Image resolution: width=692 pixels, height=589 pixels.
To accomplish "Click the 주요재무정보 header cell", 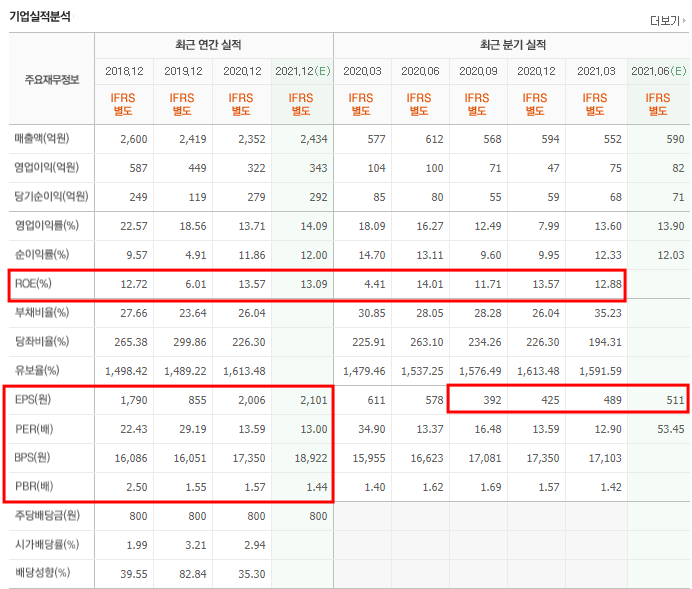I will pos(52,80).
